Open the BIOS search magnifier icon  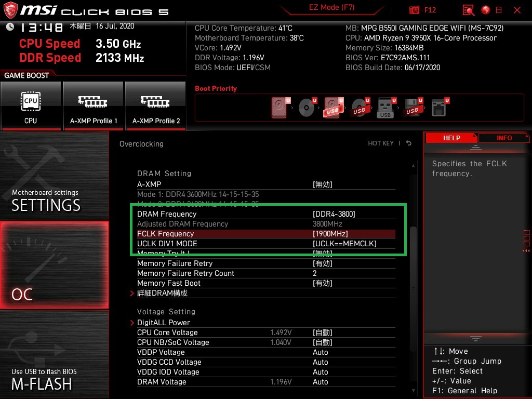[x=468, y=10]
